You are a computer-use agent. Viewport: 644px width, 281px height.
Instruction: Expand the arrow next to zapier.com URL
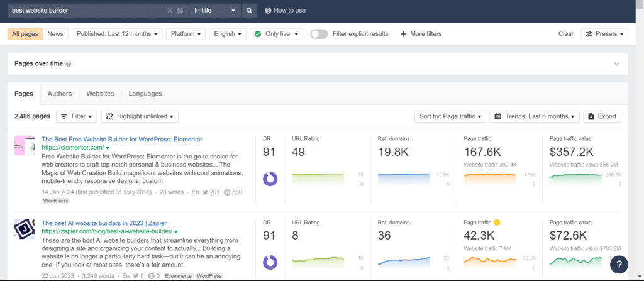(176, 232)
